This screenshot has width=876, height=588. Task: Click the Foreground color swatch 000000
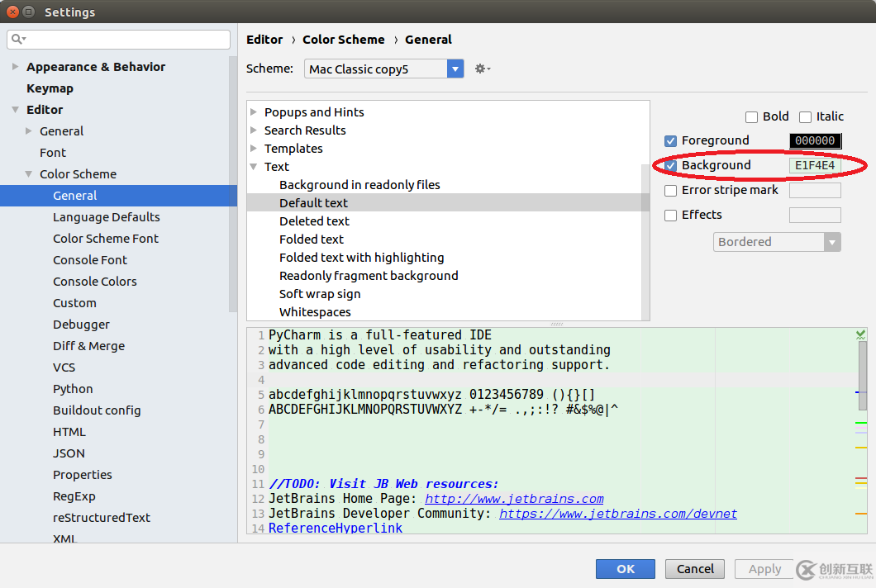(x=815, y=141)
